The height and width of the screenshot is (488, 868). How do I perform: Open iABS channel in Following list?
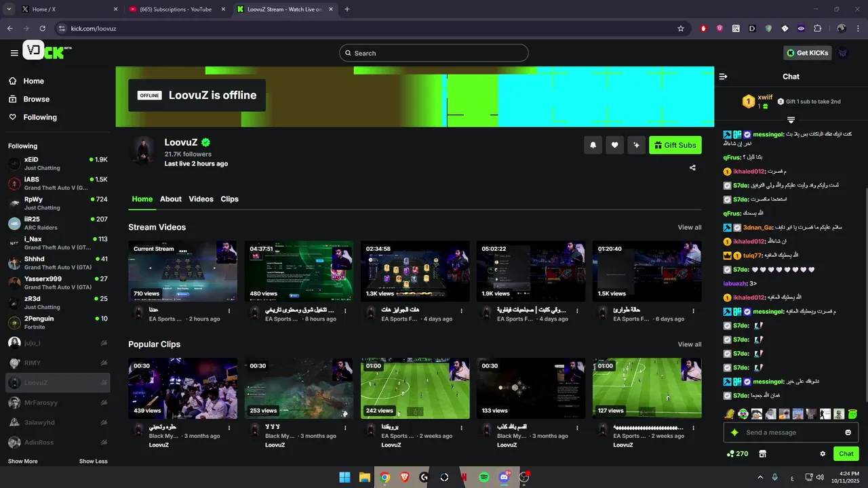(58, 183)
